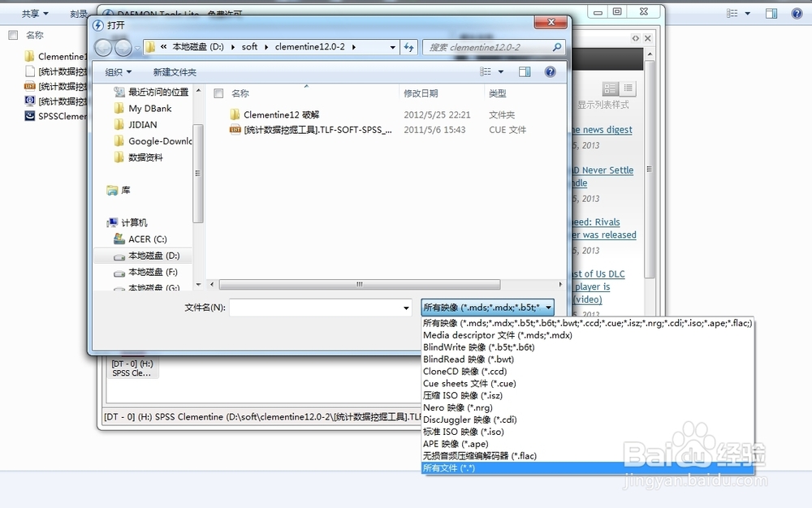The image size is (812, 508).
Task: Click the navigation tree vertical scrollbar
Action: click(197, 174)
